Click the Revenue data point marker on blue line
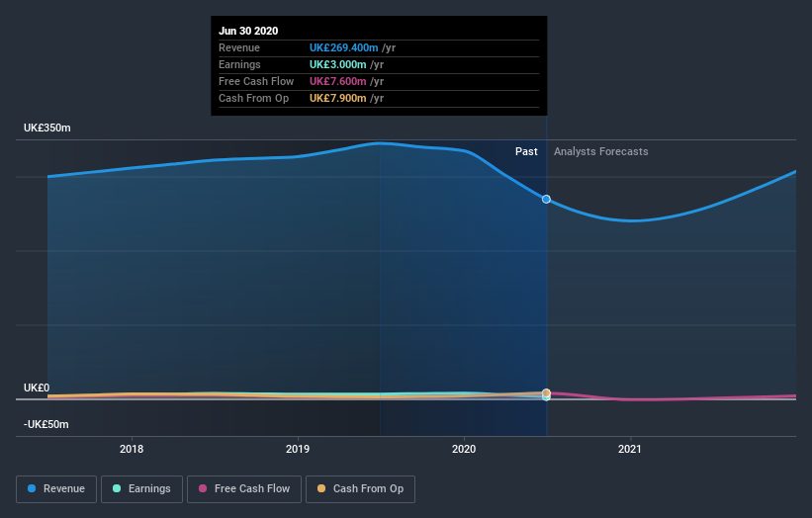This screenshot has height=518, width=812. [546, 200]
